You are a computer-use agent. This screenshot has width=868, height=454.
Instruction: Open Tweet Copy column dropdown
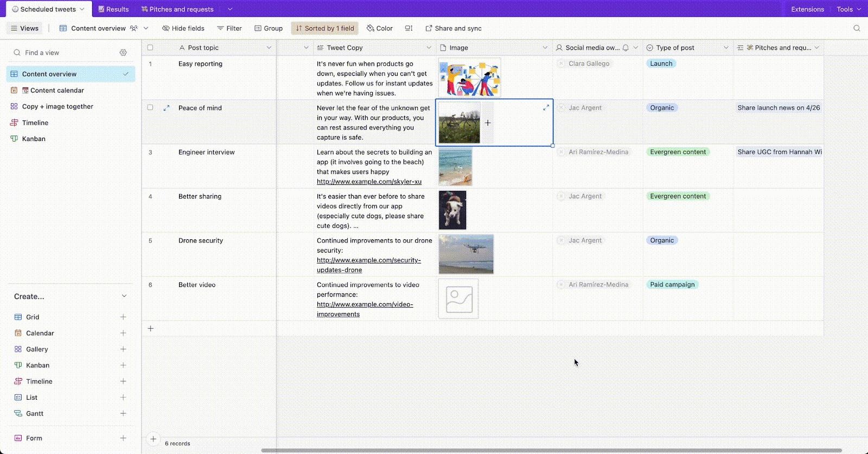click(429, 48)
